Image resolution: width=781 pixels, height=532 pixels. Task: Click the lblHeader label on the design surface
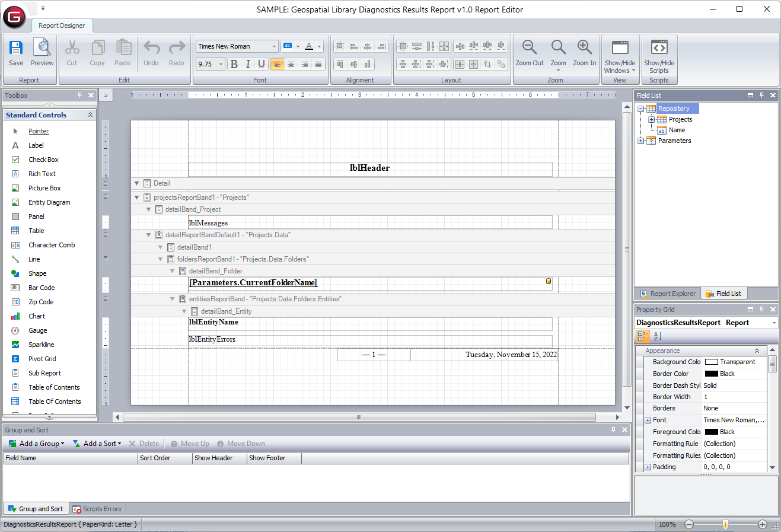pos(369,168)
